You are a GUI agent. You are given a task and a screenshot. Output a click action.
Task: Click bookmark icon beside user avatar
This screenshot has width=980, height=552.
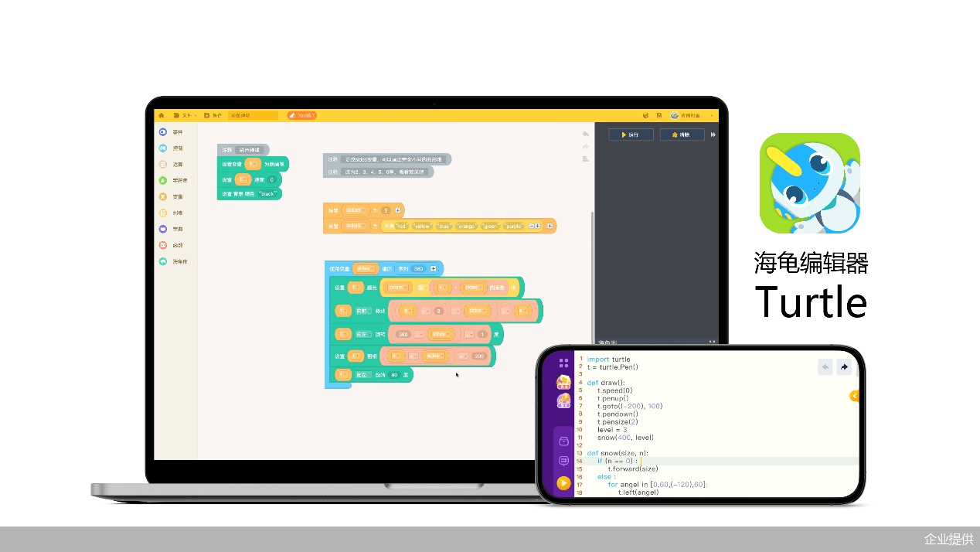(x=659, y=115)
